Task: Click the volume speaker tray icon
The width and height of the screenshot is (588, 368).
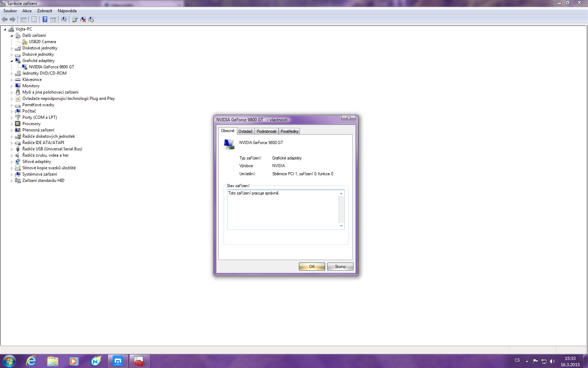Action: (x=552, y=361)
